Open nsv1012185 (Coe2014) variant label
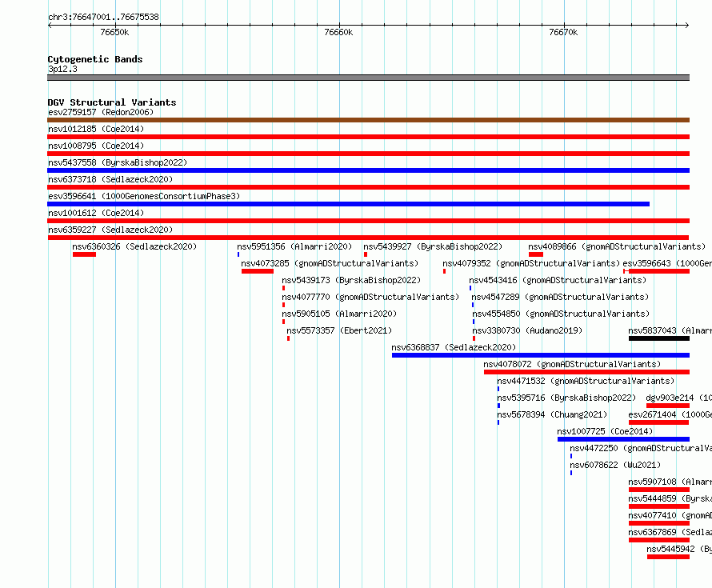This screenshot has width=712, height=588. coord(96,129)
